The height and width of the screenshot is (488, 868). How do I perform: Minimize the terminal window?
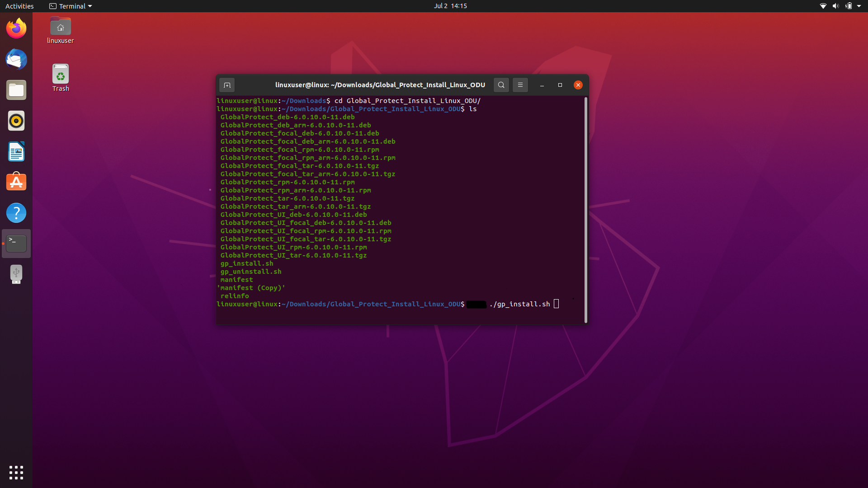point(542,85)
